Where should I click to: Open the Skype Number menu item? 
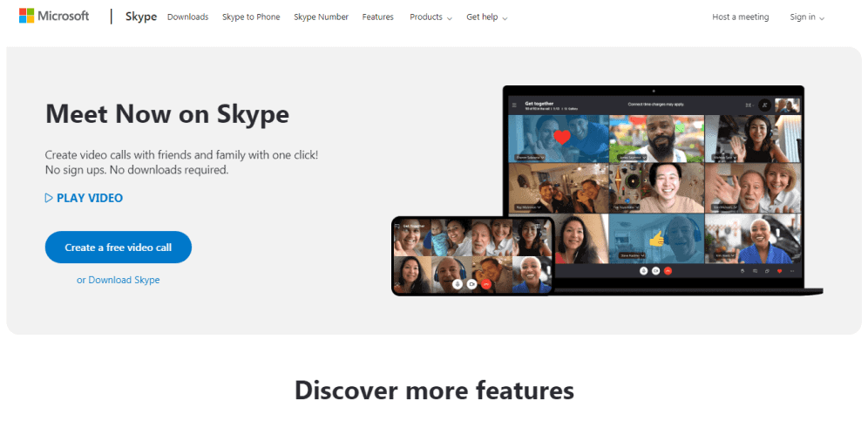coord(321,17)
